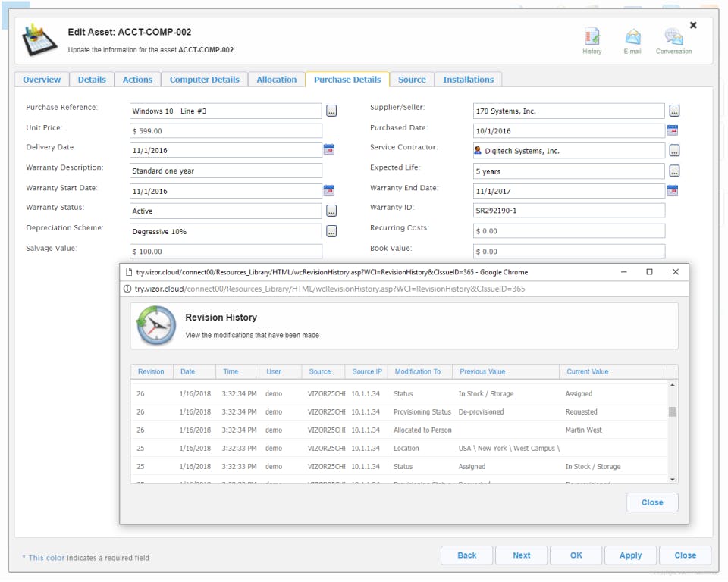Click the ACCT-COMP-002 asset link
Viewport: 728px width, 582px height.
[154, 32]
